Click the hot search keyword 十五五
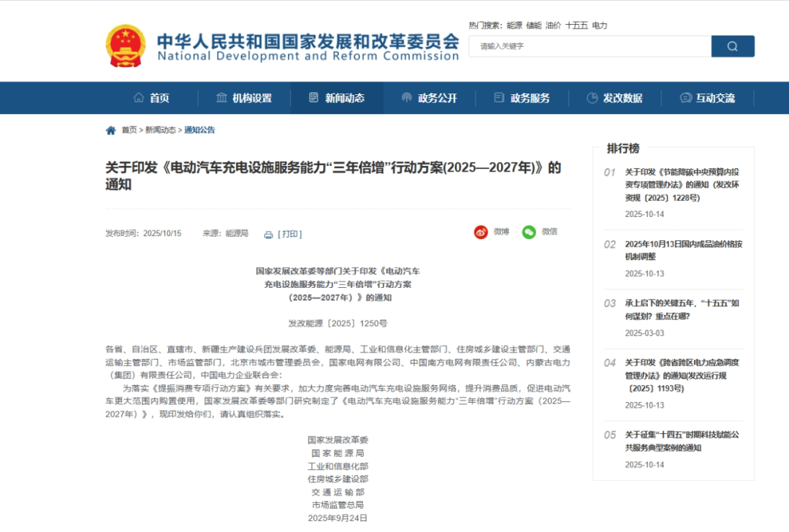The width and height of the screenshot is (789, 532). coord(577,24)
